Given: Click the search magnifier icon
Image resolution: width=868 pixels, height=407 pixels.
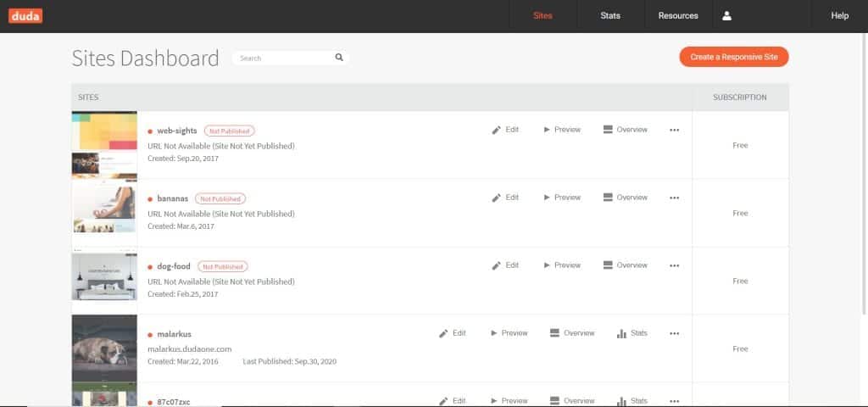Looking at the screenshot, I should coord(339,58).
